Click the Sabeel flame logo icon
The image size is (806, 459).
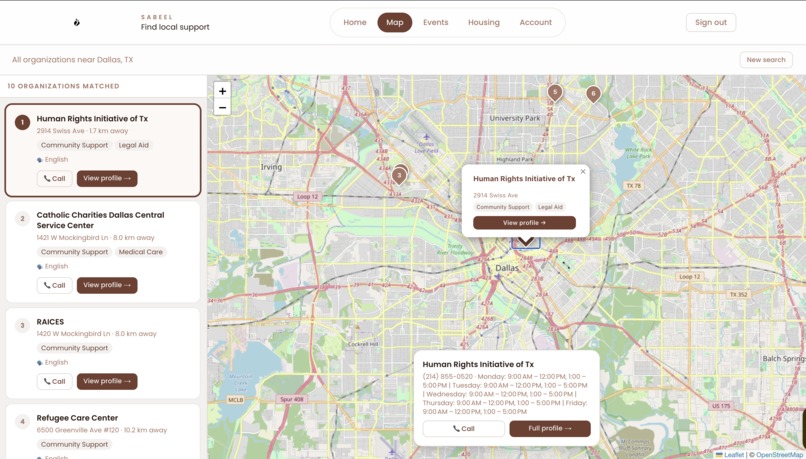click(77, 23)
